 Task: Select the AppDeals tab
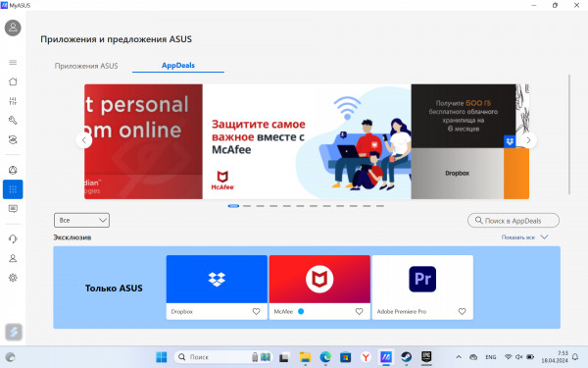click(x=178, y=66)
